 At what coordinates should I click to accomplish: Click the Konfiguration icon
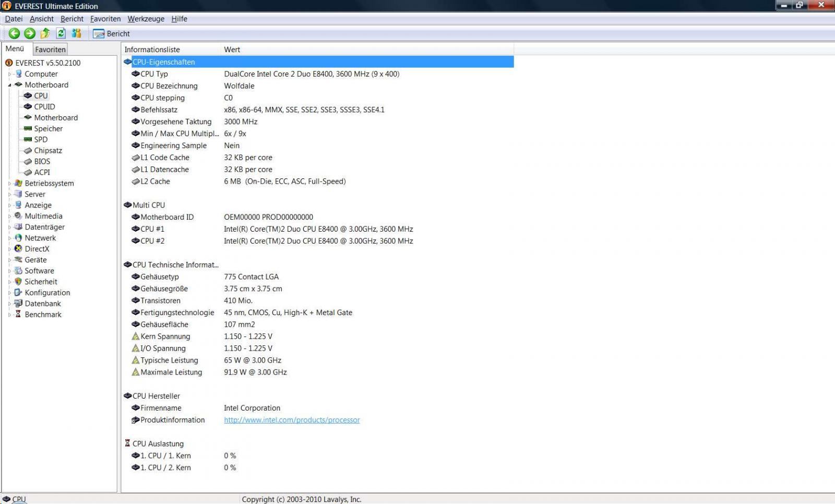pos(19,293)
